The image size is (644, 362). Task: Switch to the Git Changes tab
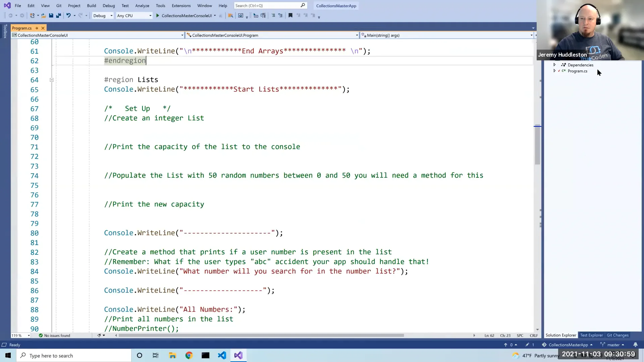(618, 335)
